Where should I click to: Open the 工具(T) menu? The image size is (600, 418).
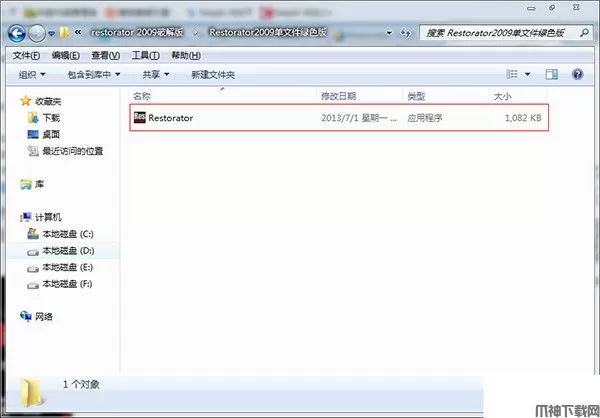(145, 56)
